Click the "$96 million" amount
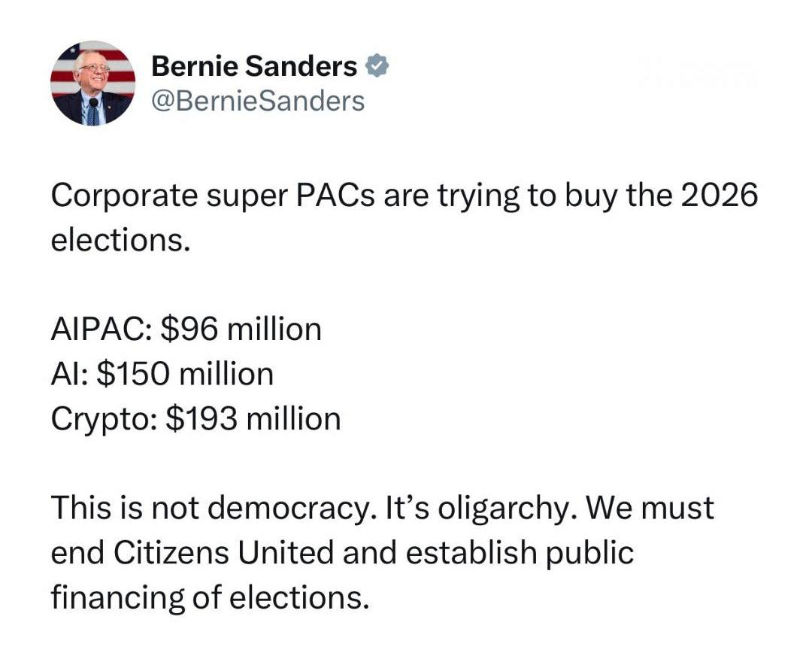812x671 pixels. click(x=241, y=330)
